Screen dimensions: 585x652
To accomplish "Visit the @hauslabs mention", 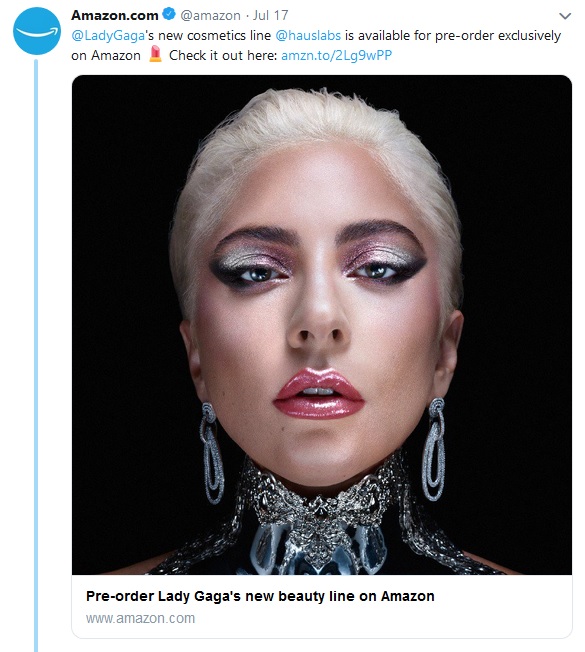I will (308, 35).
